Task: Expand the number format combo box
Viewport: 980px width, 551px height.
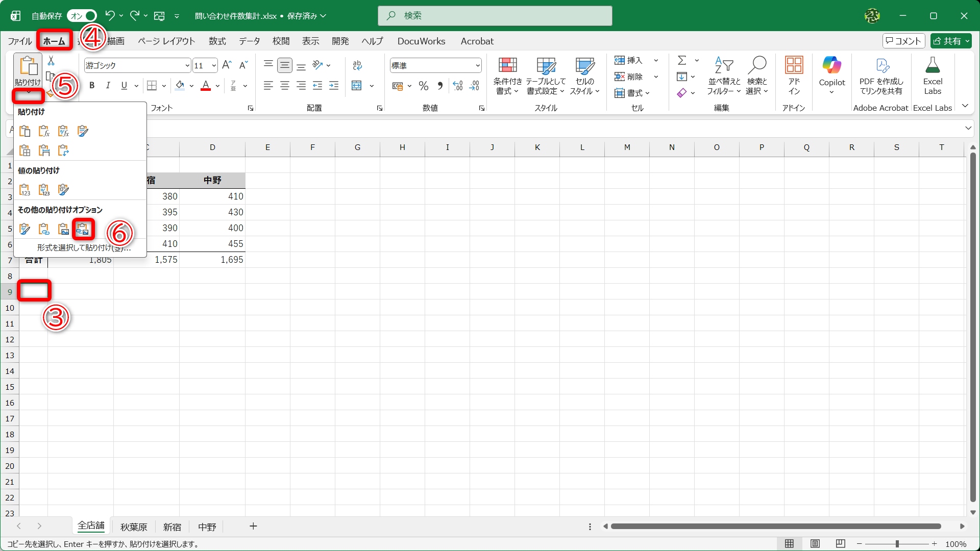Action: (x=478, y=66)
